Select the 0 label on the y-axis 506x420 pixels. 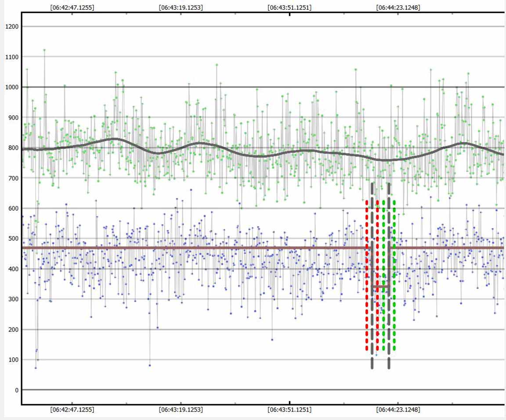(x=17, y=390)
